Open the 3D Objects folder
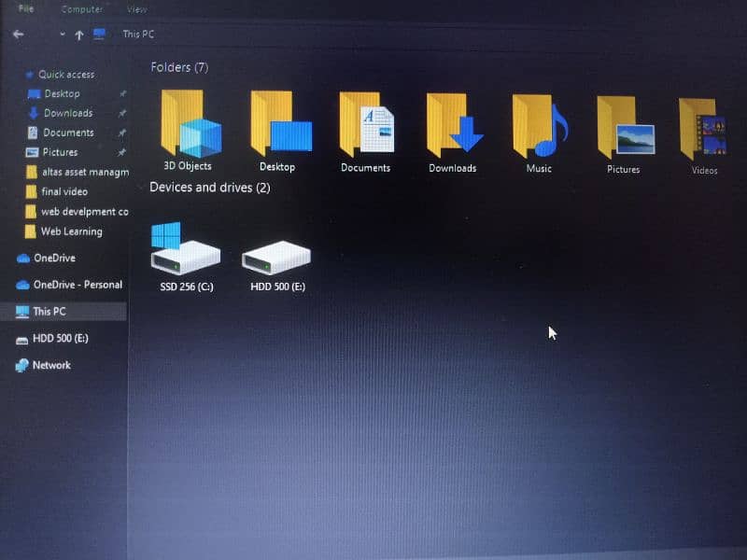Screen dimensions: 747x560 (x=190, y=124)
